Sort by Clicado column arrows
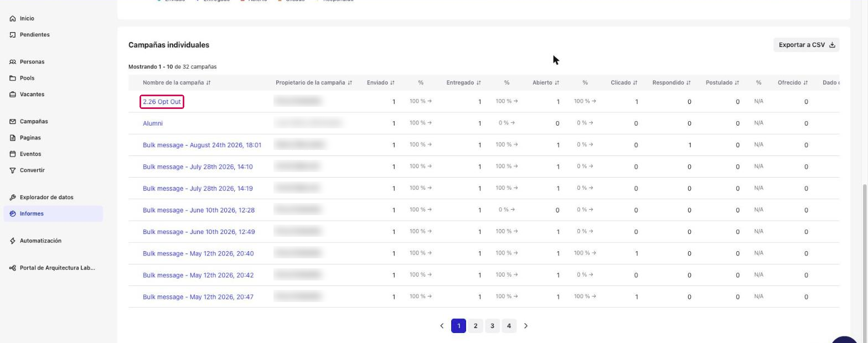The height and width of the screenshot is (343, 868). [x=635, y=83]
